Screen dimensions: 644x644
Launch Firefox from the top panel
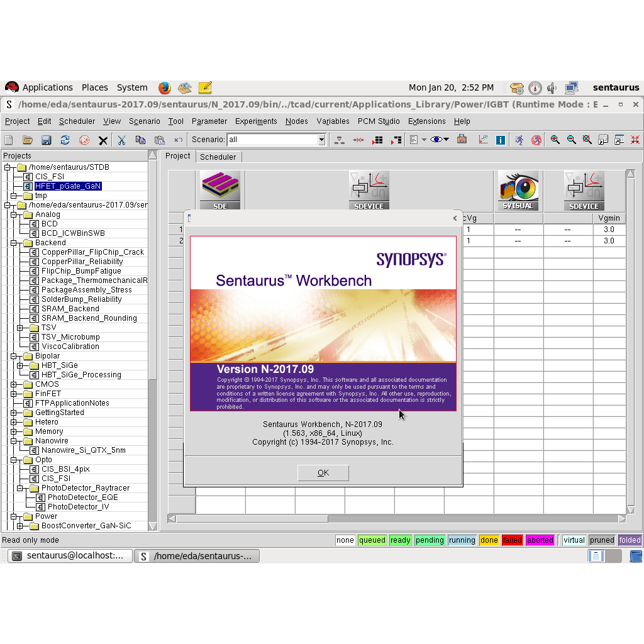pyautogui.click(x=164, y=88)
